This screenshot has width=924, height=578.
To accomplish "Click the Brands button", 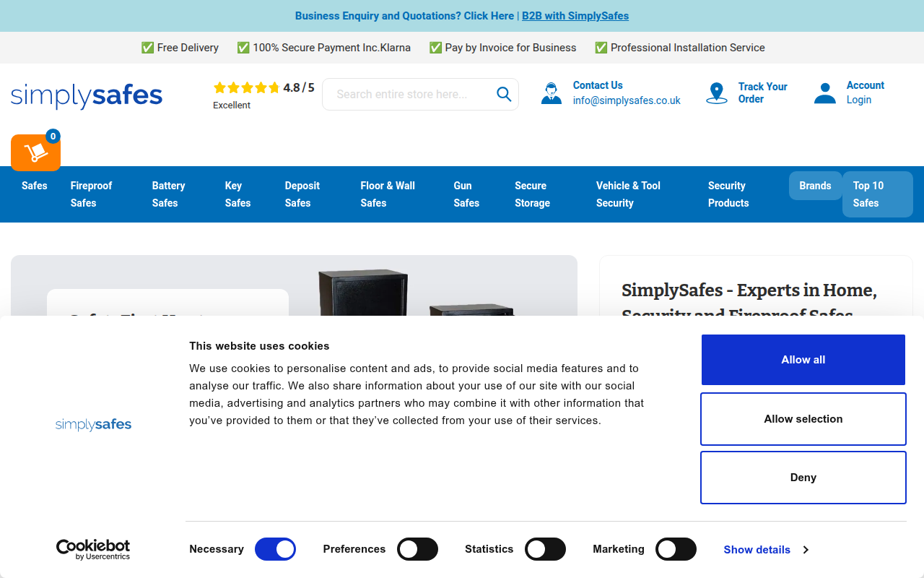I will (816, 186).
